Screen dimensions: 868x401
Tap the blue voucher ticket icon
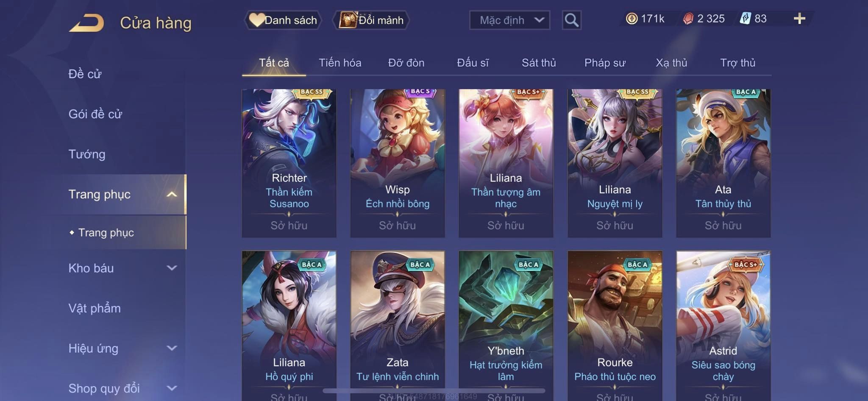point(745,18)
